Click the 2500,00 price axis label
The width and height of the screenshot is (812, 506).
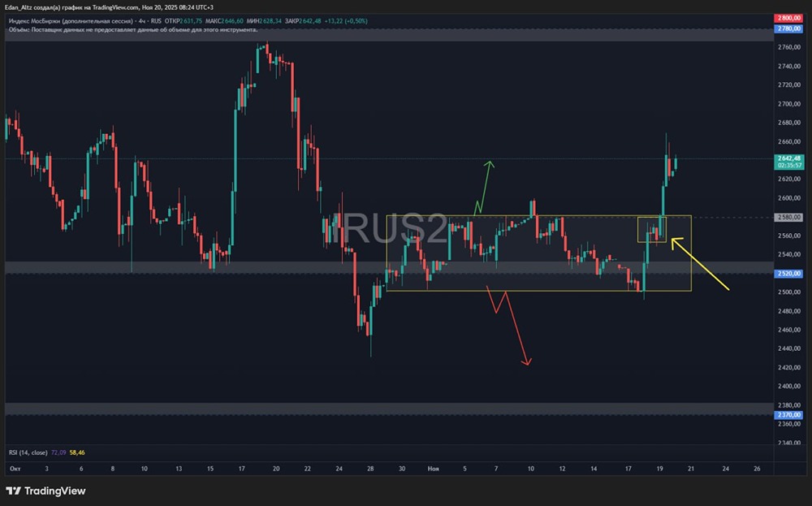click(789, 292)
